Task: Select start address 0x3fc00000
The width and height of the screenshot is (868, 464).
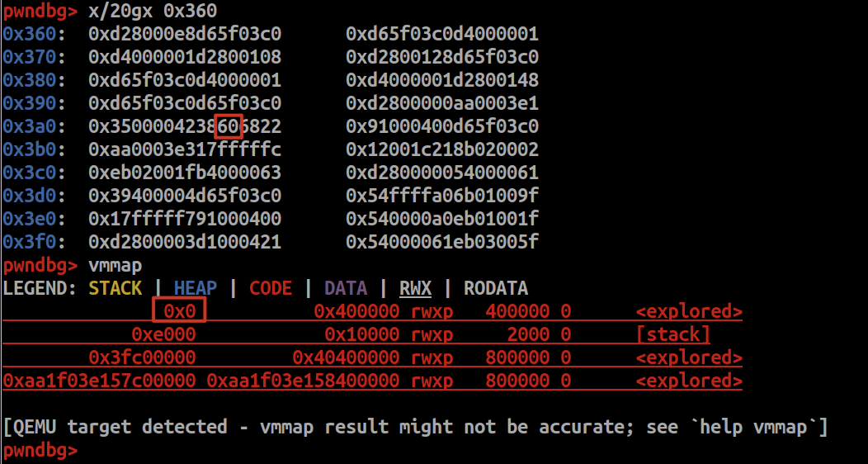Action: coord(142,357)
